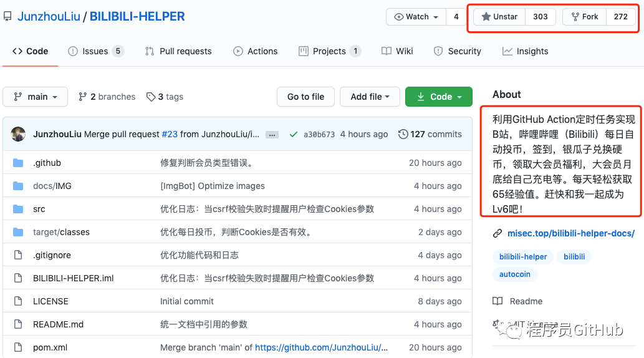Screen dimensions: 644x358
Task: Open the green Code download dropdown
Action: pos(439,97)
